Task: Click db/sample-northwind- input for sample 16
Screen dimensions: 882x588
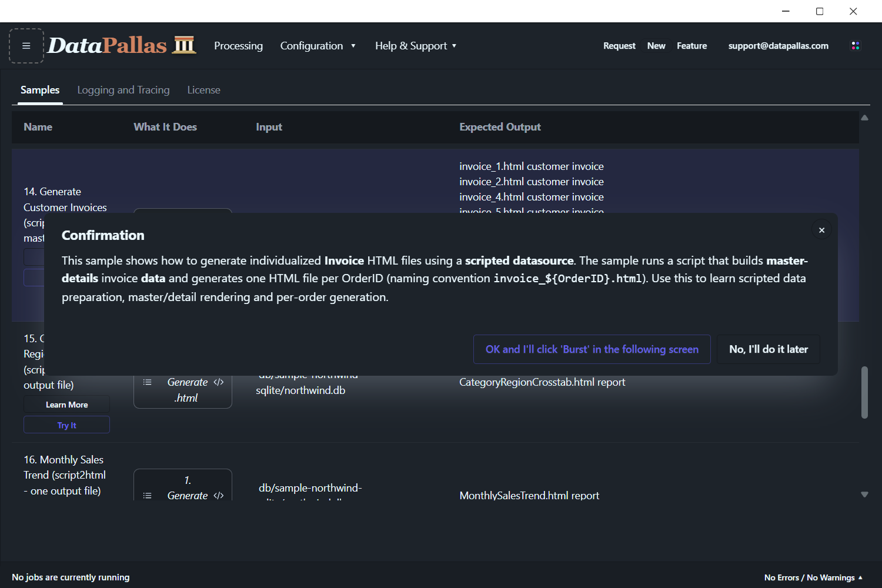Action: [x=310, y=488]
